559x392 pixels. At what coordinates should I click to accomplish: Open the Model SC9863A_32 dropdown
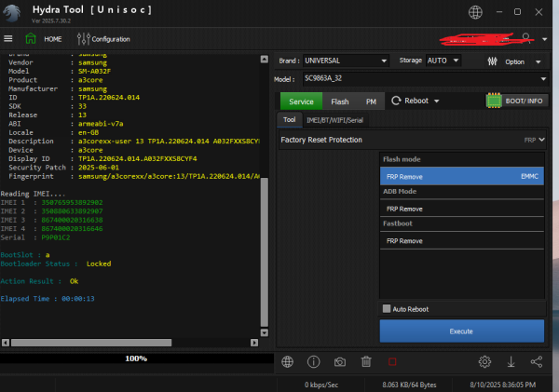pos(426,79)
